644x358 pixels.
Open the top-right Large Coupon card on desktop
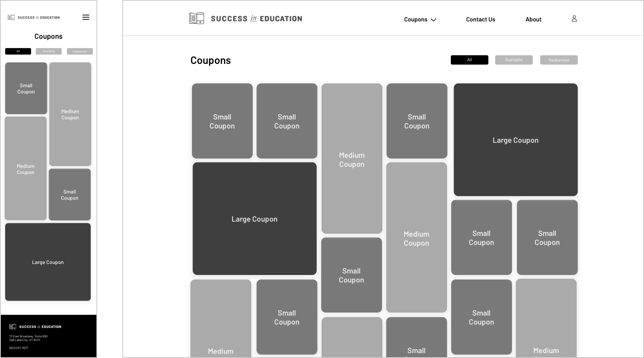tap(516, 140)
